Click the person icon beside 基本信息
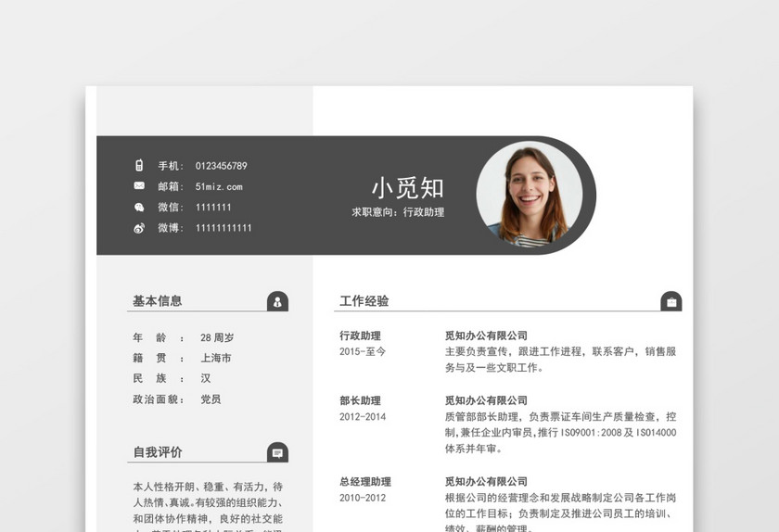 [x=277, y=301]
